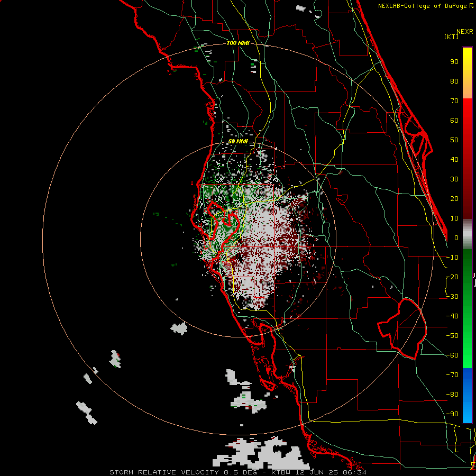
Task: Click the NEXLAB-College of DuPage label
Action: click(x=426, y=6)
